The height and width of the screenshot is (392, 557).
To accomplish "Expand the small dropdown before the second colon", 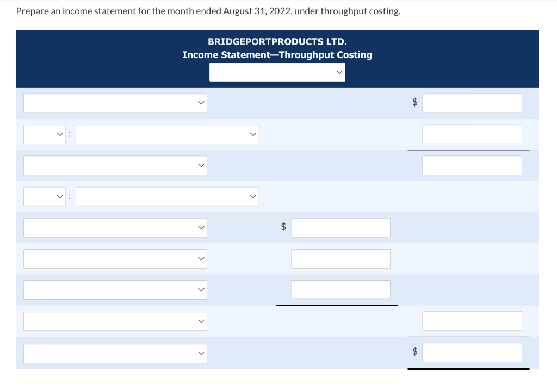I will coord(44,196).
